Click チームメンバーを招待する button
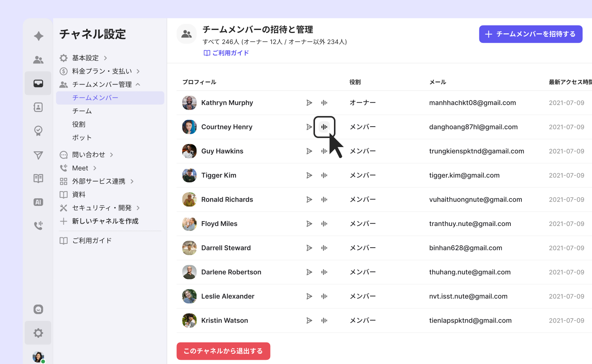Viewport: 592px width, 364px height. tap(531, 34)
